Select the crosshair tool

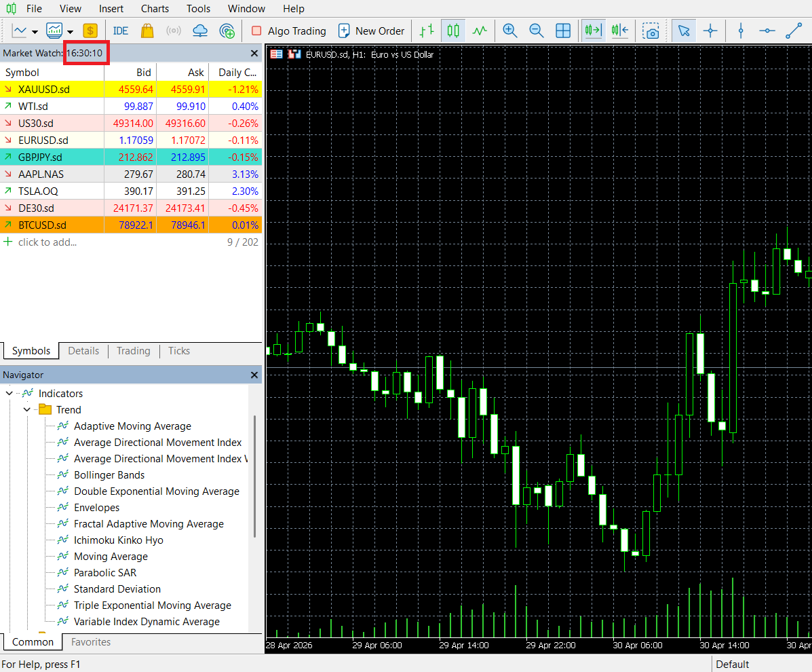click(710, 31)
